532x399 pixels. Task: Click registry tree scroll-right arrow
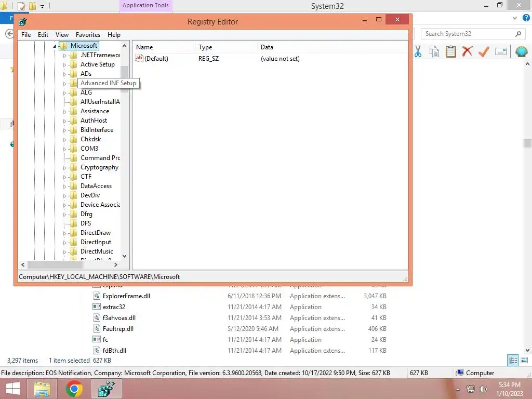tap(116, 264)
